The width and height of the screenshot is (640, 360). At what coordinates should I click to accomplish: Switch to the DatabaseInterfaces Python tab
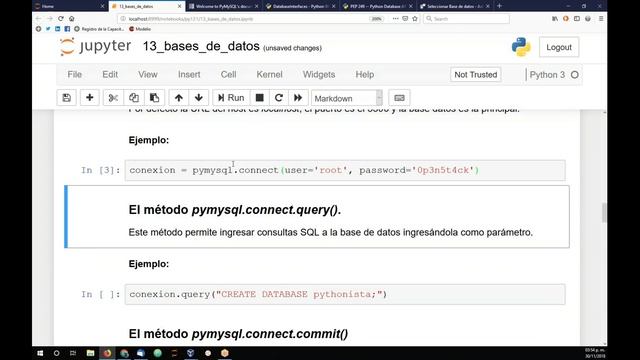click(x=300, y=6)
